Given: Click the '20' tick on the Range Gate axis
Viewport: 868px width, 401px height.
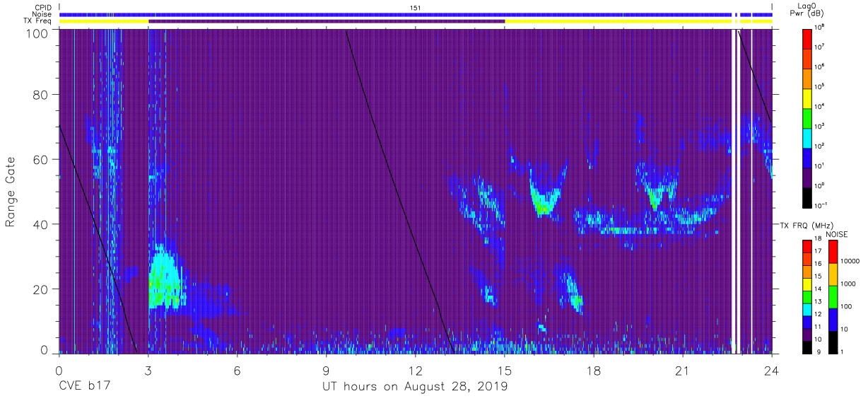Looking at the screenshot, I should [x=40, y=289].
